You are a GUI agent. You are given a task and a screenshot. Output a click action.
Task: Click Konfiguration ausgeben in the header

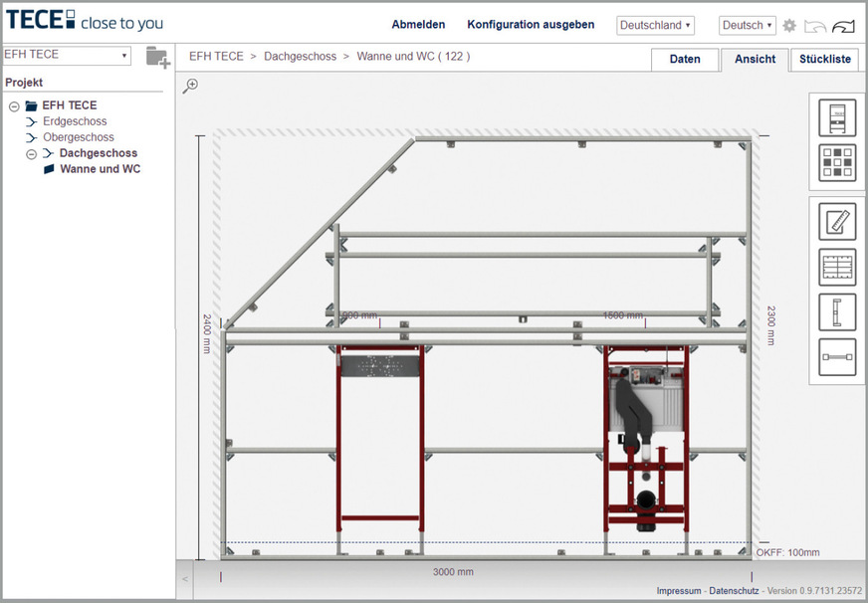click(x=531, y=25)
